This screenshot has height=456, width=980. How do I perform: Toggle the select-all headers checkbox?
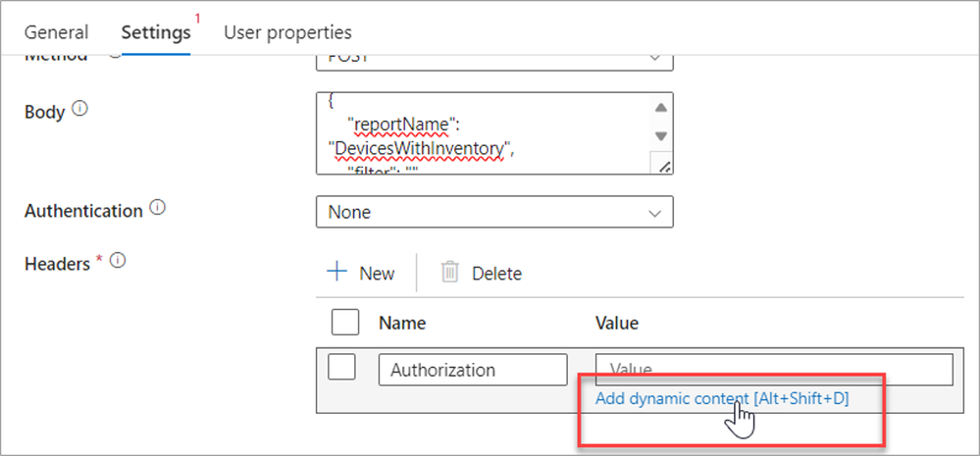345,323
